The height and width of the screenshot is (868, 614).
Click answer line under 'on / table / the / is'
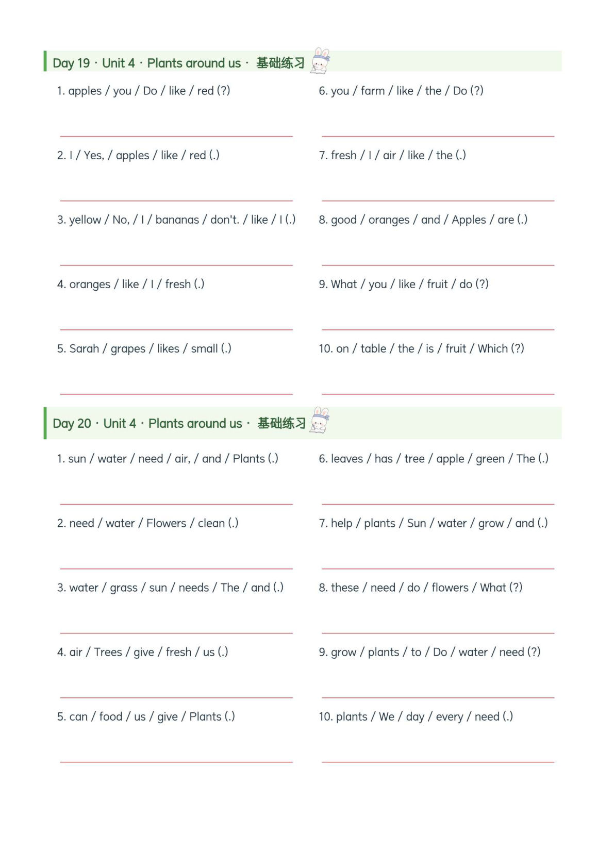[438, 394]
